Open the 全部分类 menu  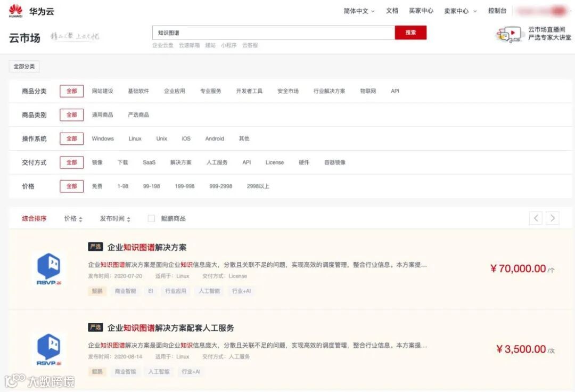pos(24,67)
